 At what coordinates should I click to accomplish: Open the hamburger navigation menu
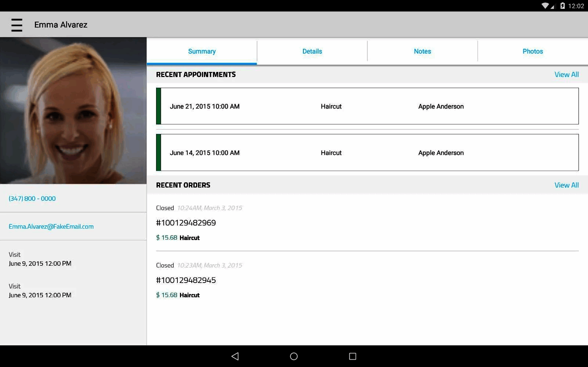[x=17, y=25]
